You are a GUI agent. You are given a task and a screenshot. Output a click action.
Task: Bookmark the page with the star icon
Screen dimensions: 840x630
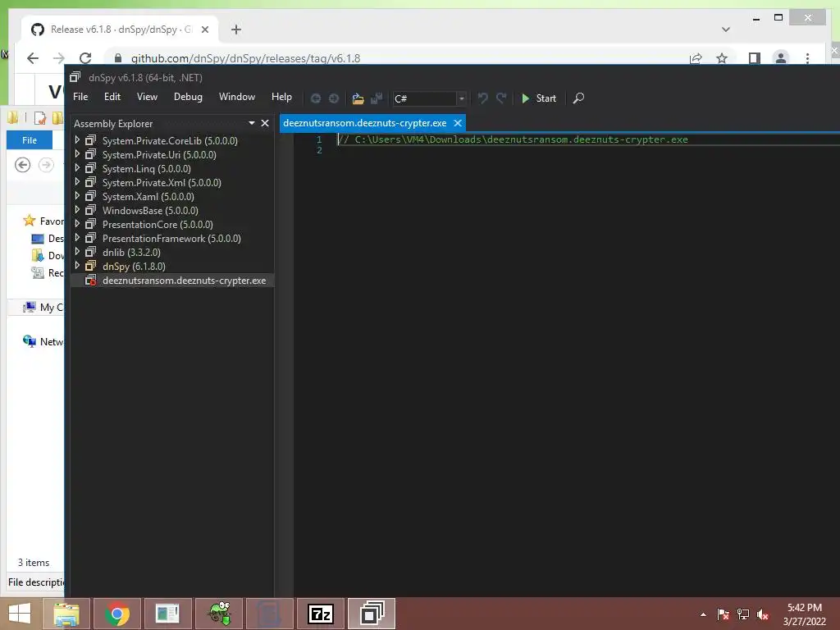pos(722,58)
